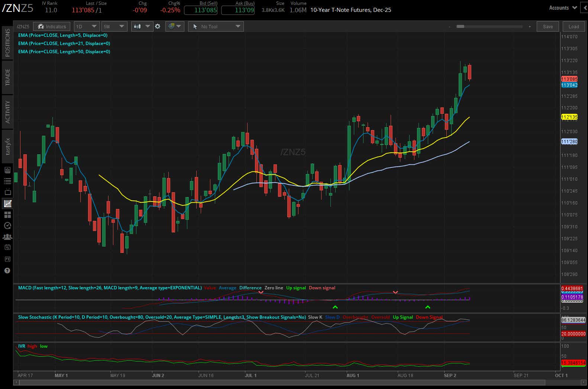Select the active chart grid icon
This screenshot has height=389, width=588.
coord(7,203)
